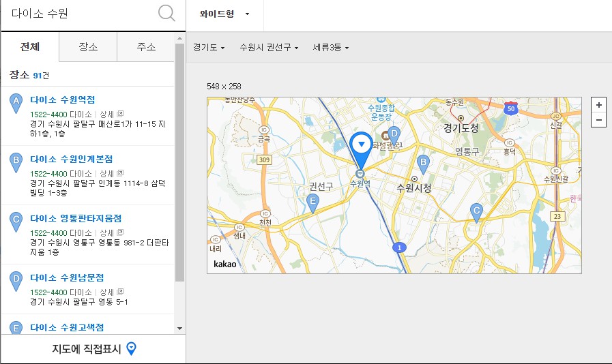Click the route 50 highway shield on map
Viewport: 612px width, 364px height.
(511, 108)
